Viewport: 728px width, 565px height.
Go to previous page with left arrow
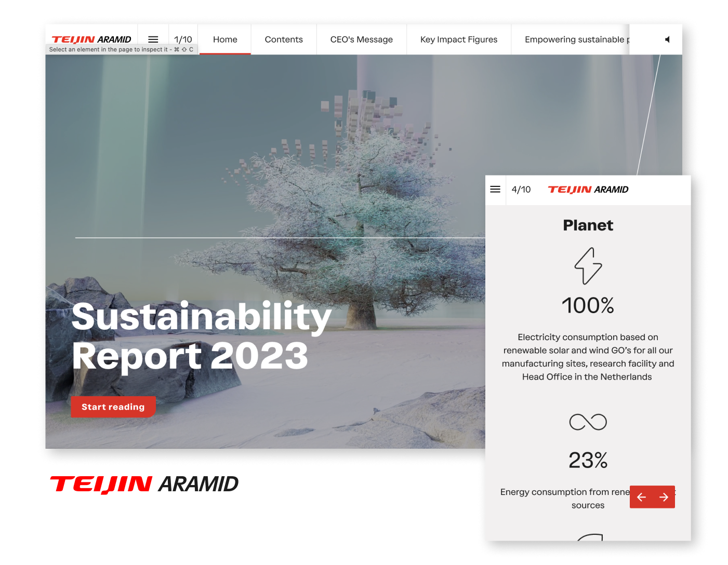(641, 497)
